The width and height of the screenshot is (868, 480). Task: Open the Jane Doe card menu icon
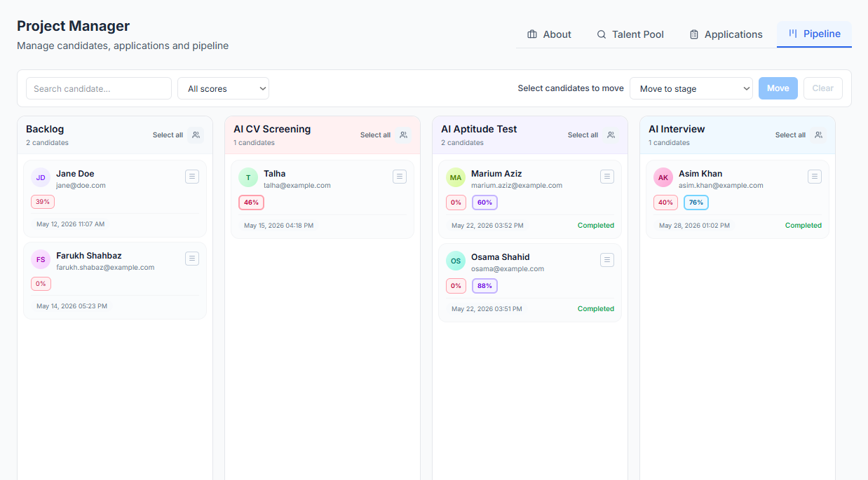tap(192, 177)
